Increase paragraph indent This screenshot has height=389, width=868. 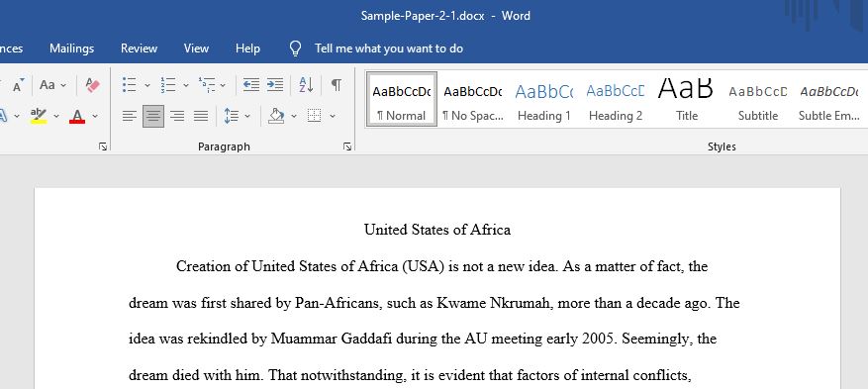(x=275, y=85)
